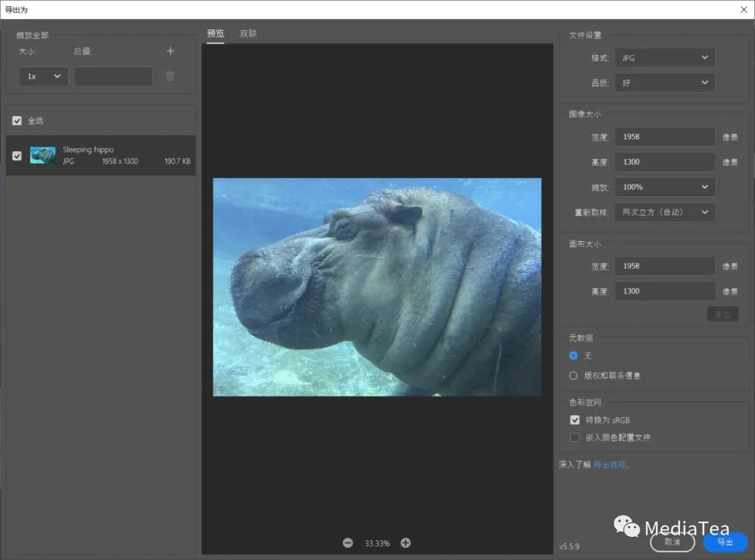
Task: Select 版权和联系信息 metadata radio button
Action: pos(574,375)
